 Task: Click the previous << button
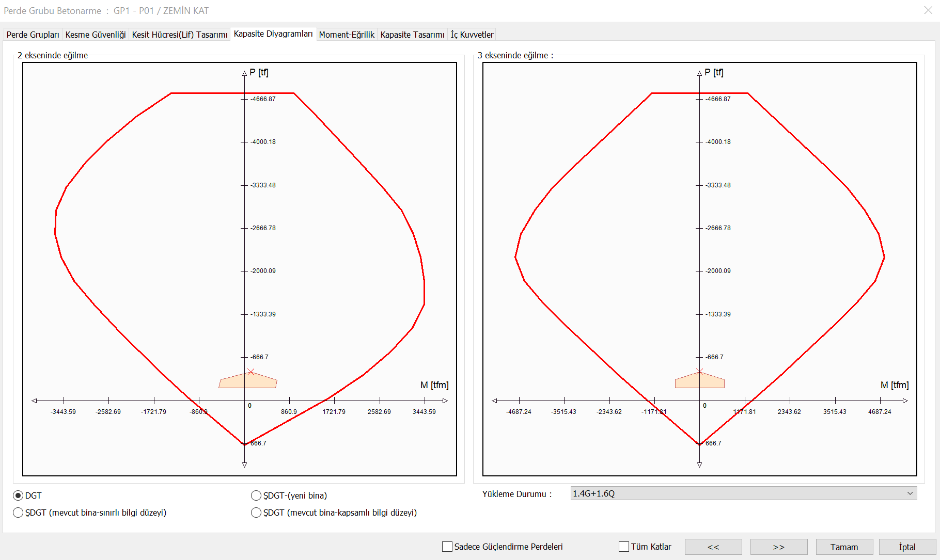click(713, 547)
